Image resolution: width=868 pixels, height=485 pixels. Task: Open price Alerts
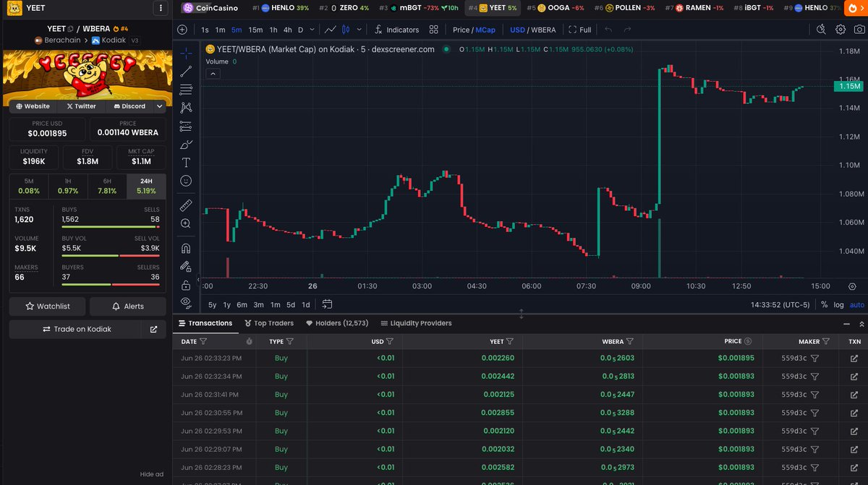click(127, 306)
